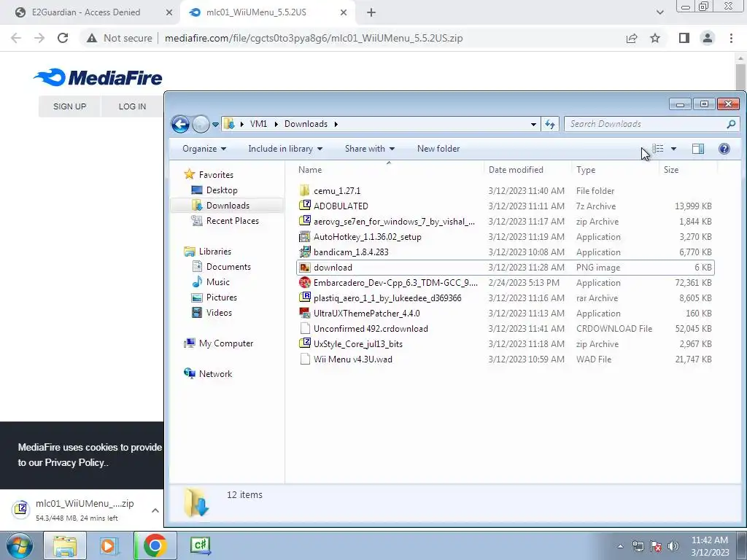Click the Chrome address bar URL
Viewport: 747px width, 560px height.
pos(314,38)
